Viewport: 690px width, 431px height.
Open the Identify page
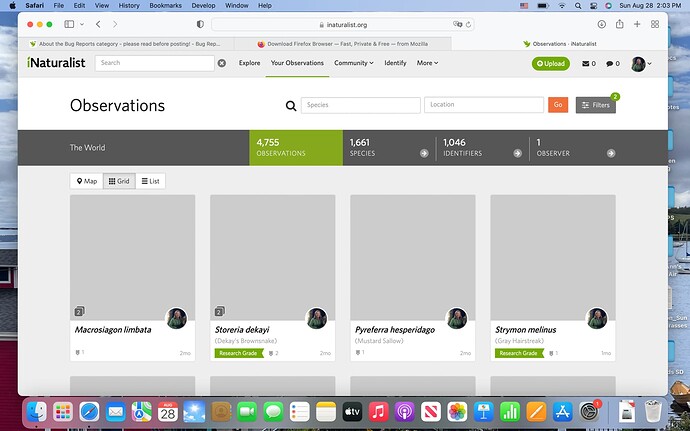(395, 63)
